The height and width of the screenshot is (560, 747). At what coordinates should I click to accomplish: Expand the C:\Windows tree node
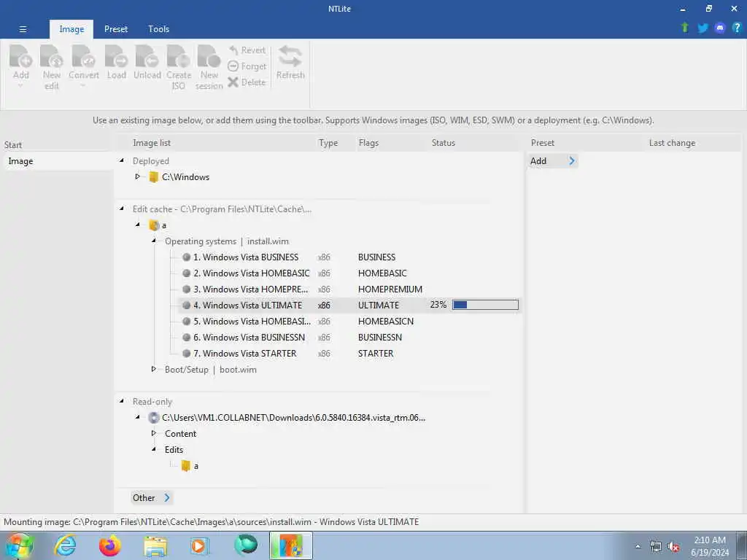point(138,176)
